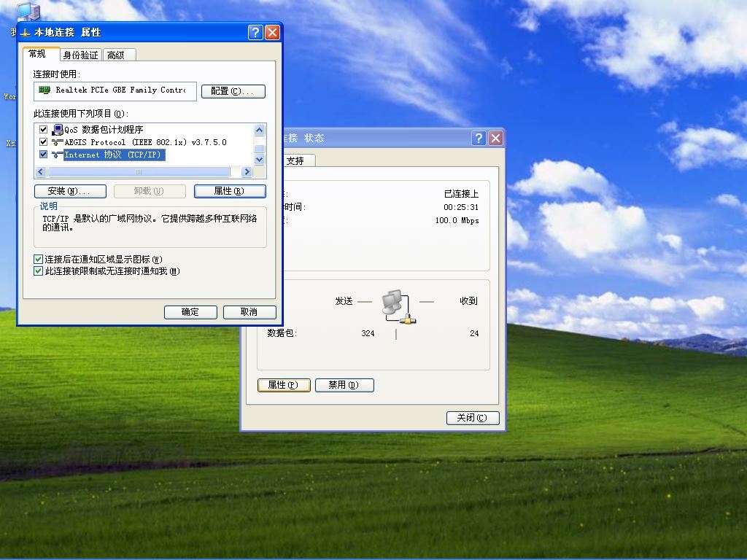The height and width of the screenshot is (560, 747).
Task: Click the connection icon in 本地连接 属性 title bar
Action: click(x=26, y=32)
